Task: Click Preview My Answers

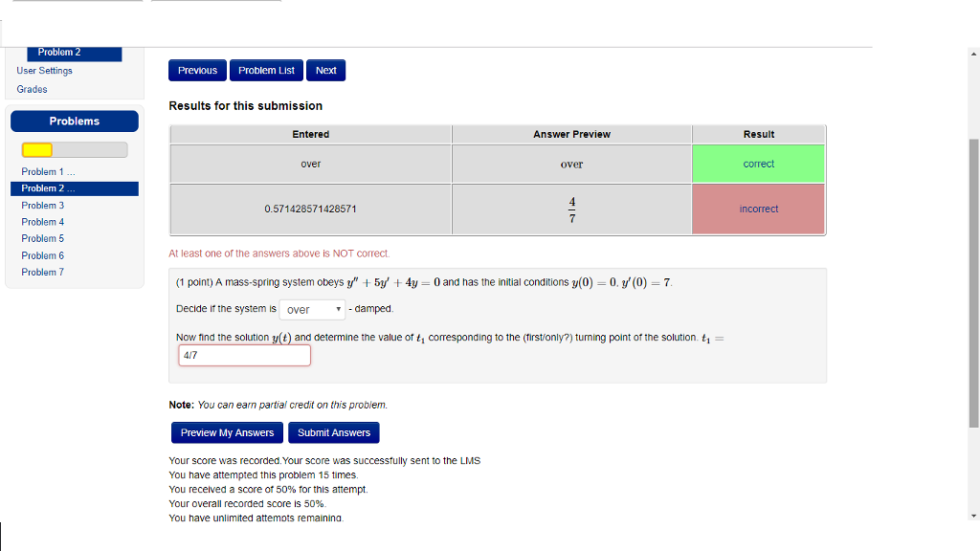Action: pos(227,432)
